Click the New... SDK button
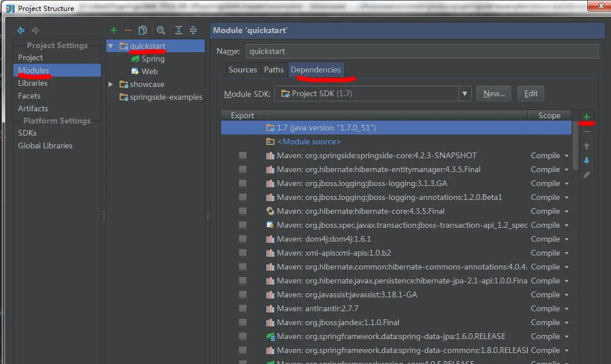The height and width of the screenshot is (364, 611). click(x=494, y=93)
